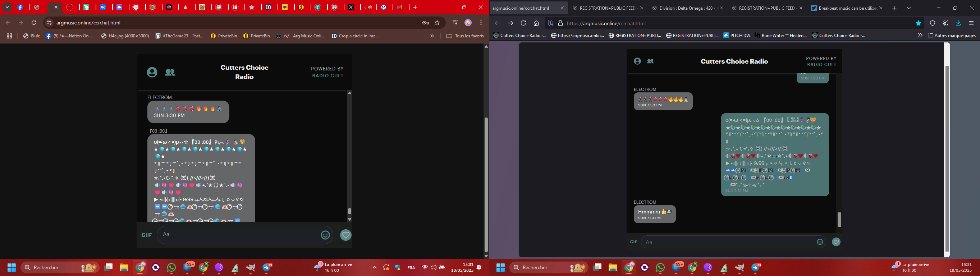
Task: Click the lock icon in Firefox address bar
Action: click(560, 23)
